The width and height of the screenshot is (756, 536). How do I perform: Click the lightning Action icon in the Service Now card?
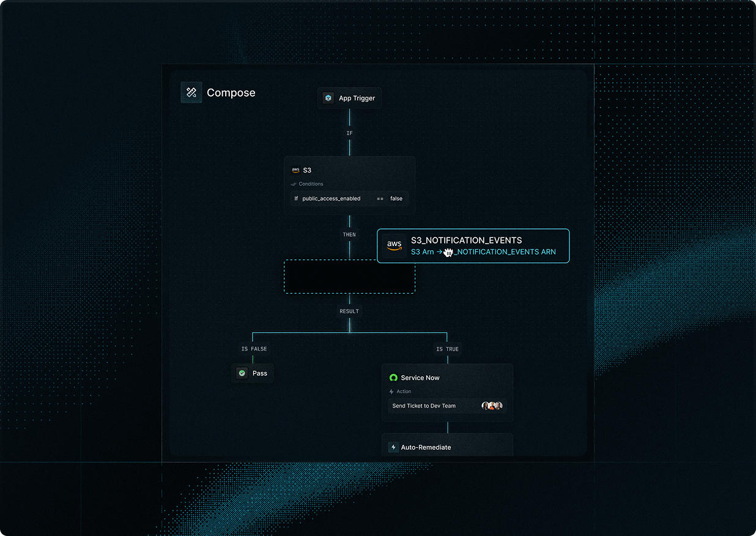coord(392,391)
